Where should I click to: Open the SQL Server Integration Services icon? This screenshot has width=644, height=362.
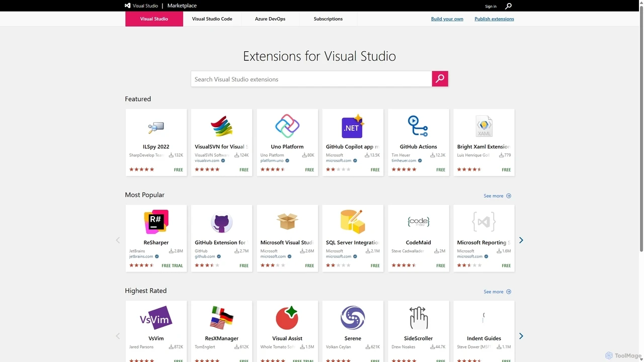(x=353, y=222)
